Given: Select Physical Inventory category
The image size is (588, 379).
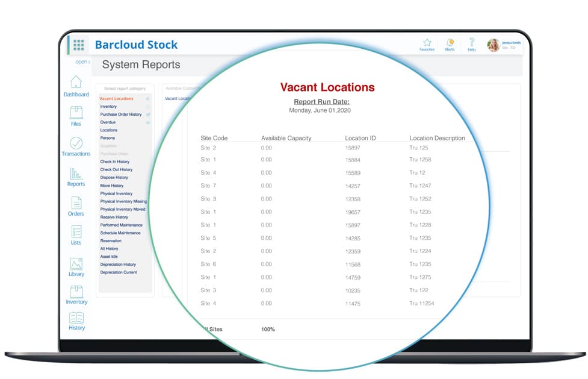Looking at the screenshot, I should tap(116, 193).
